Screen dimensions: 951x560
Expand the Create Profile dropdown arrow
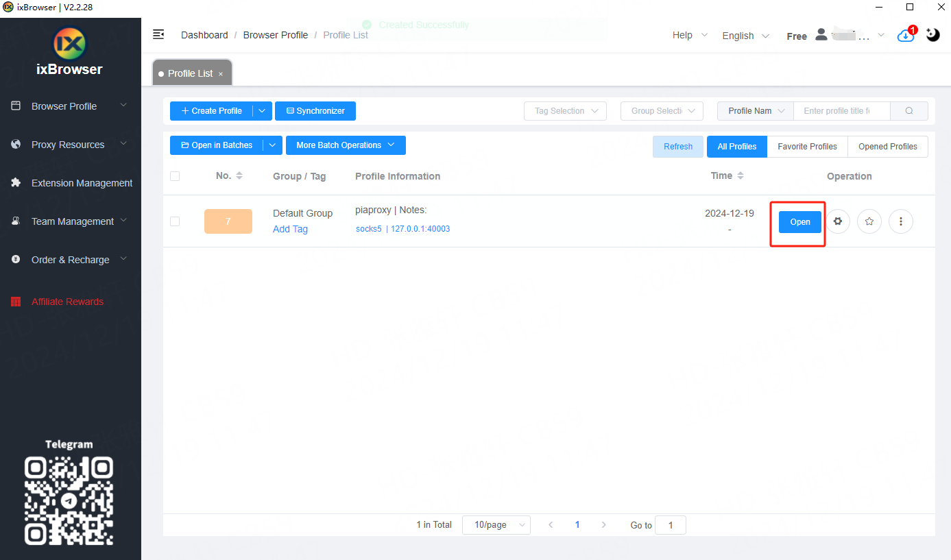263,111
